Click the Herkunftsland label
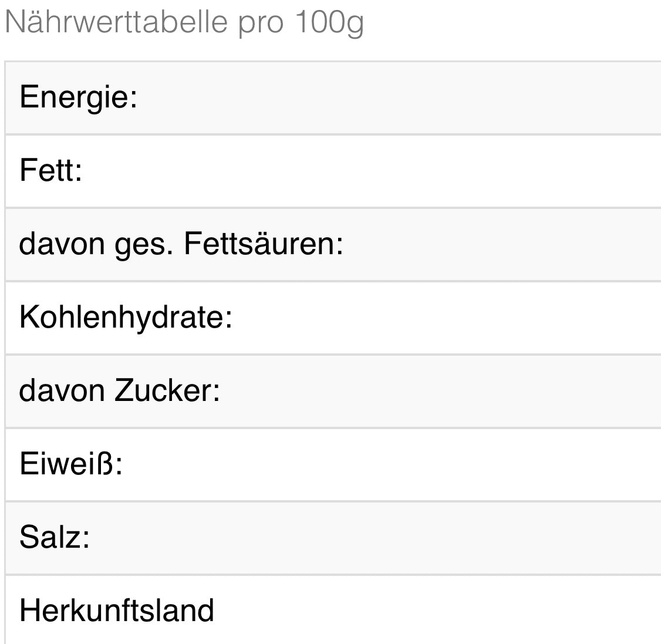Image resolution: width=661 pixels, height=644 pixels. coord(117,611)
